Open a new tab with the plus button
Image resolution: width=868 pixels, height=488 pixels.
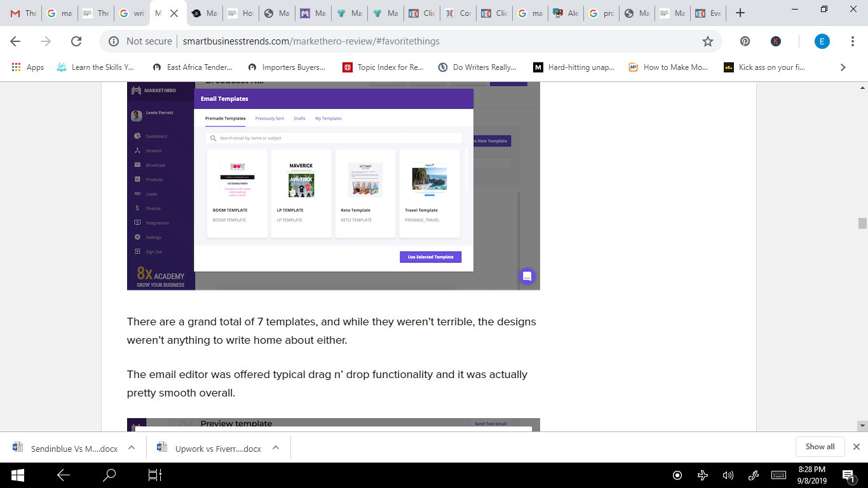[x=740, y=13]
